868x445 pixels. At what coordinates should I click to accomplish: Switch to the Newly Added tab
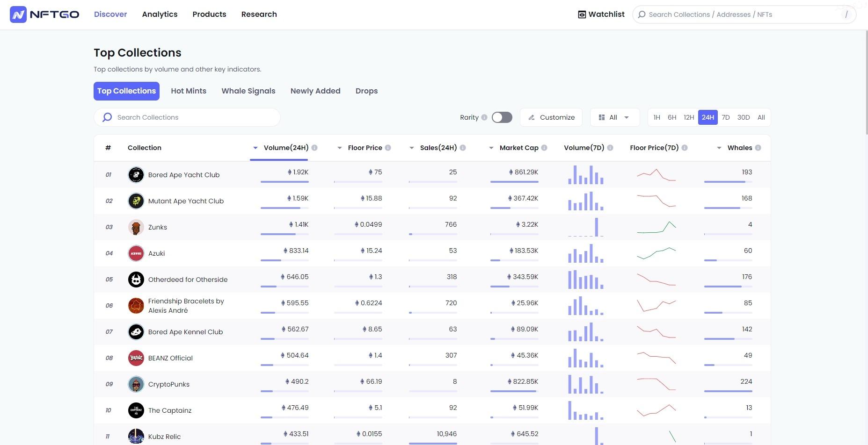tap(315, 91)
